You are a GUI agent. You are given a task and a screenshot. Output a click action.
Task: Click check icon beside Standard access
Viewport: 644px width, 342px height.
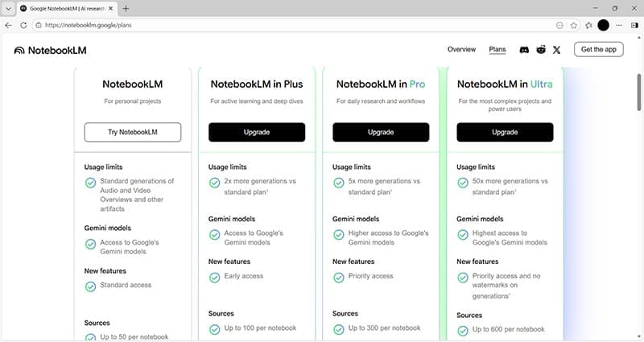point(90,286)
